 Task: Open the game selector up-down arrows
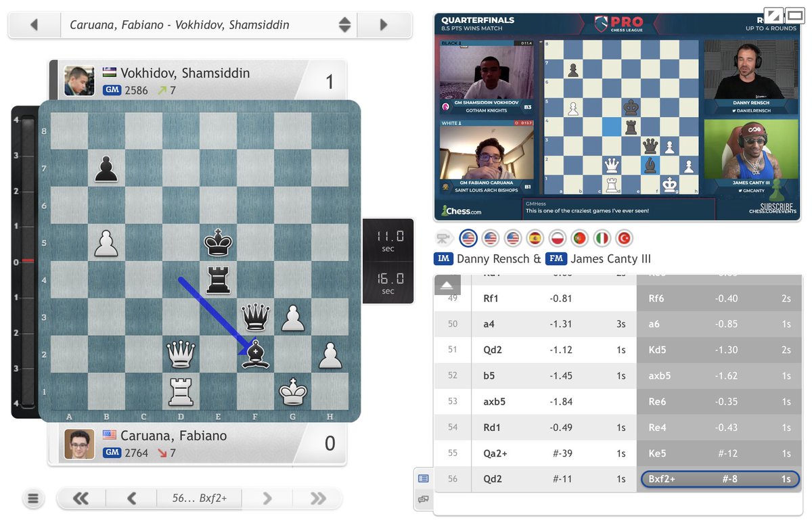pos(344,25)
